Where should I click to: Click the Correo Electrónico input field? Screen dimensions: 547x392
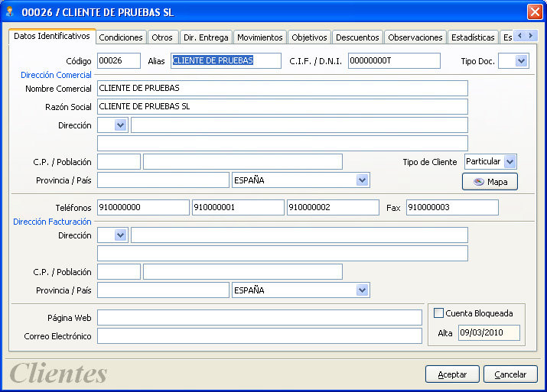point(259,336)
